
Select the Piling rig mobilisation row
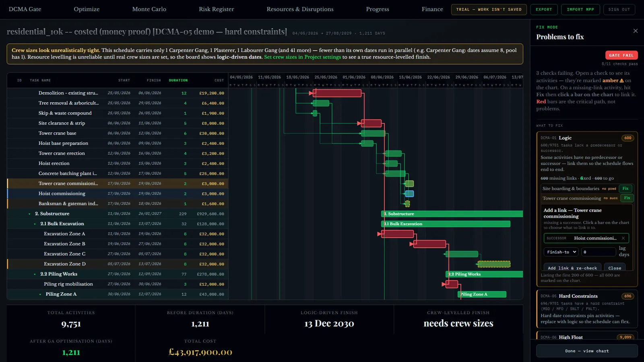(x=118, y=284)
